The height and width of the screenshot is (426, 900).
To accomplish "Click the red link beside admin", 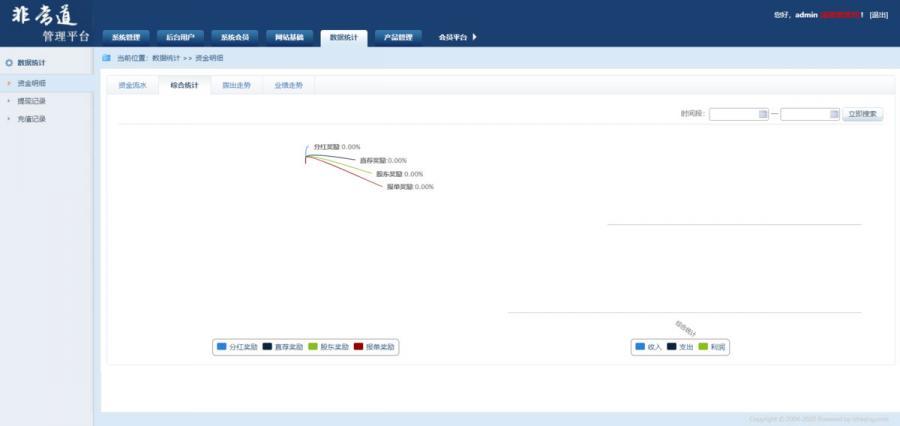I will coord(840,15).
